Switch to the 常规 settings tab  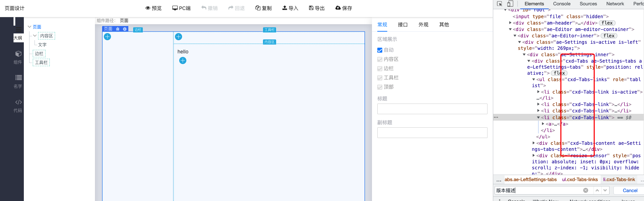382,25
